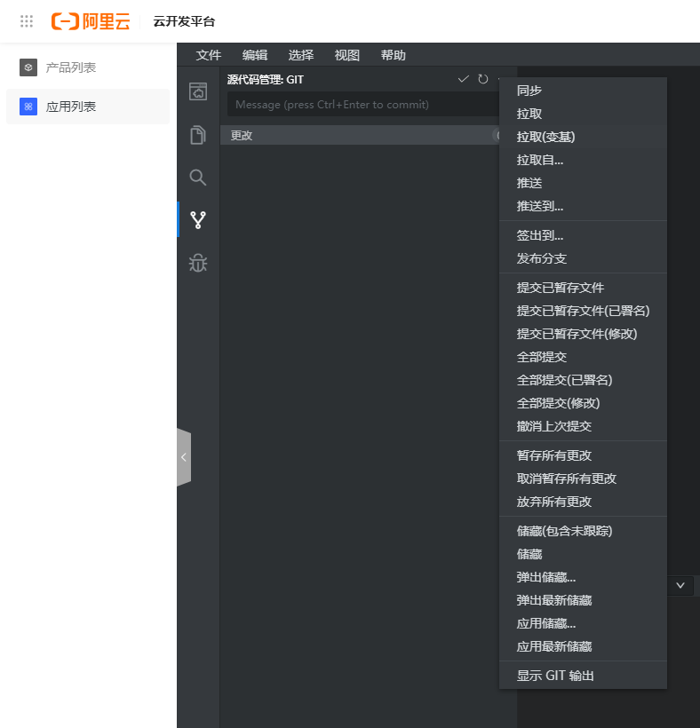Select the 应用列表 sidebar entry
Screen dimensions: 700x728
point(88,107)
